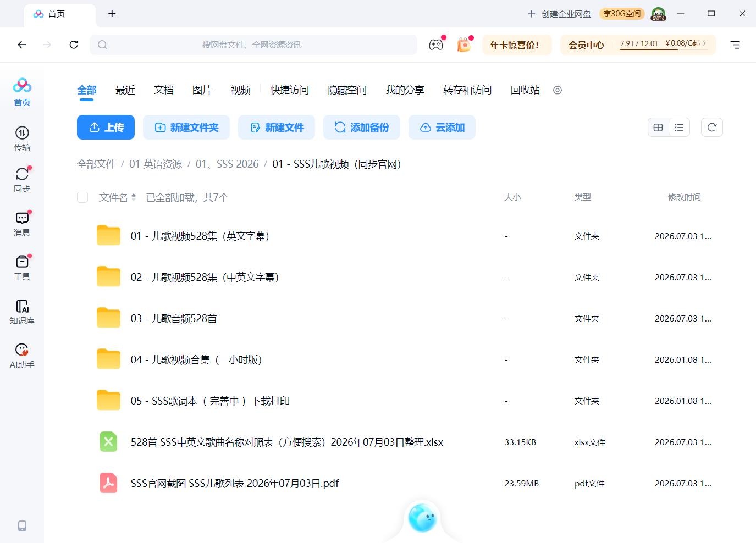Click the 修改时间 column header
Image resolution: width=756 pixels, height=543 pixels.
pos(684,197)
